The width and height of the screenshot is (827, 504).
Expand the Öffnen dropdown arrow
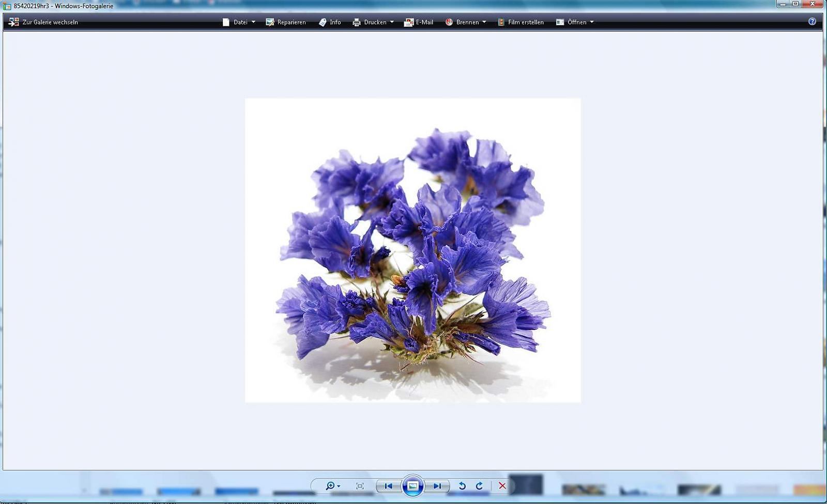[x=592, y=22]
